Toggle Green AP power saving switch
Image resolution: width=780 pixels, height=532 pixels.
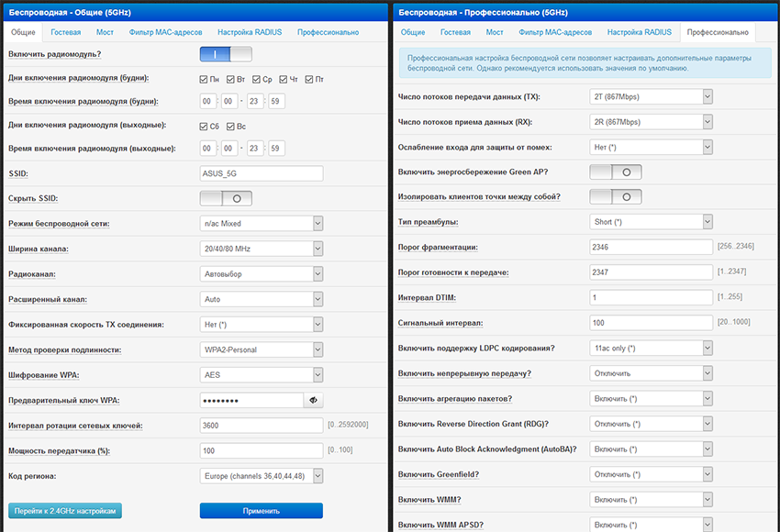pos(616,172)
